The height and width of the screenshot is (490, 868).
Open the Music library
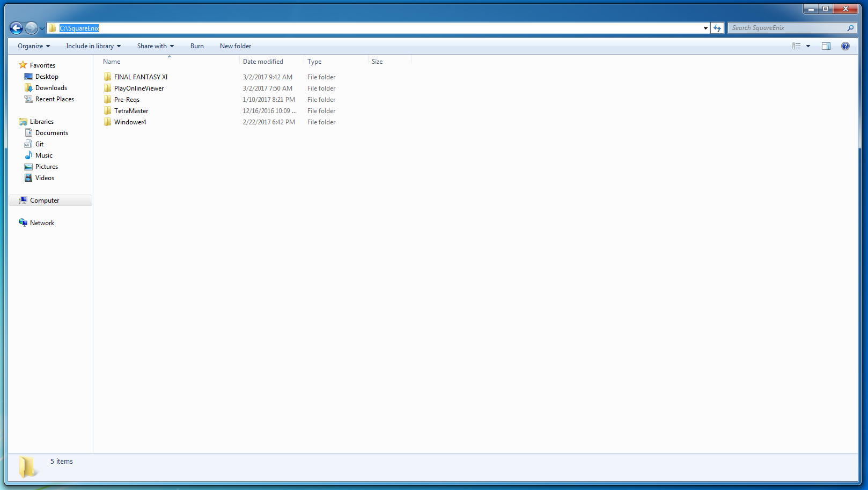pyautogui.click(x=44, y=155)
